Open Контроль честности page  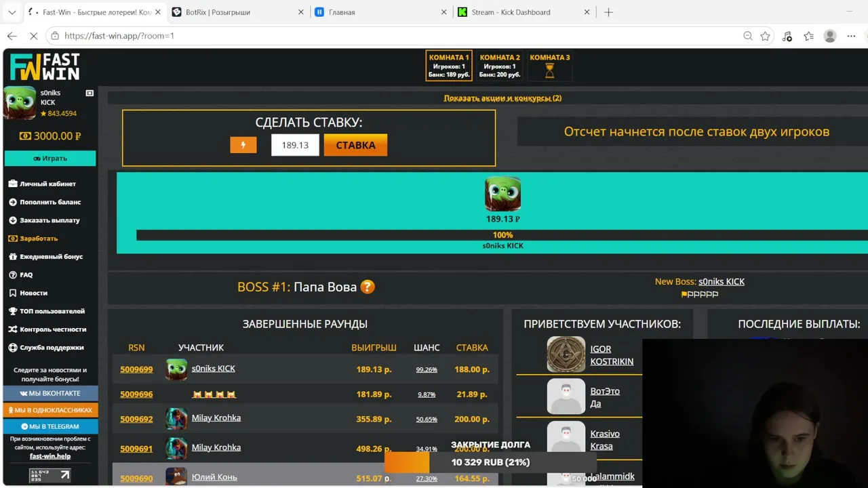[x=53, y=329]
